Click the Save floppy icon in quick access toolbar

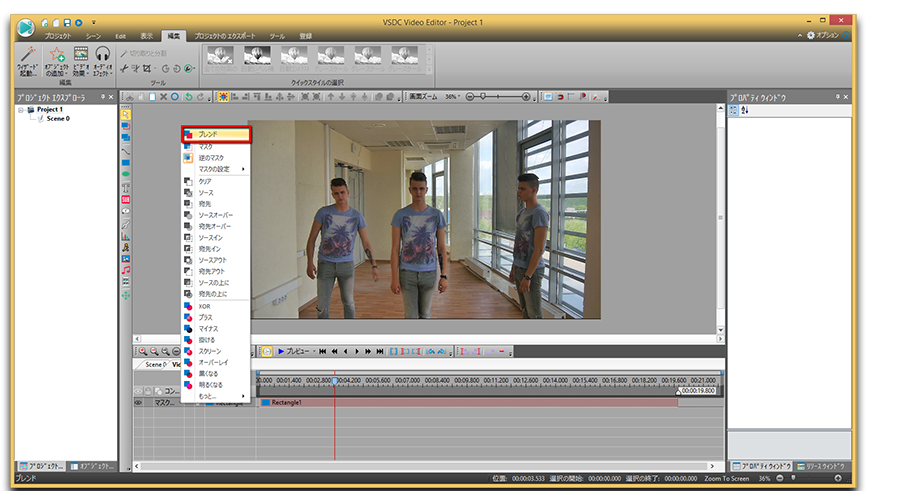coord(67,23)
